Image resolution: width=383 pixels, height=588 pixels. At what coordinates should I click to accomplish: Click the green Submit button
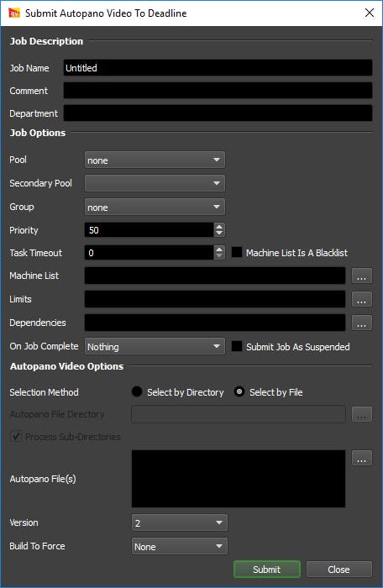point(267,570)
